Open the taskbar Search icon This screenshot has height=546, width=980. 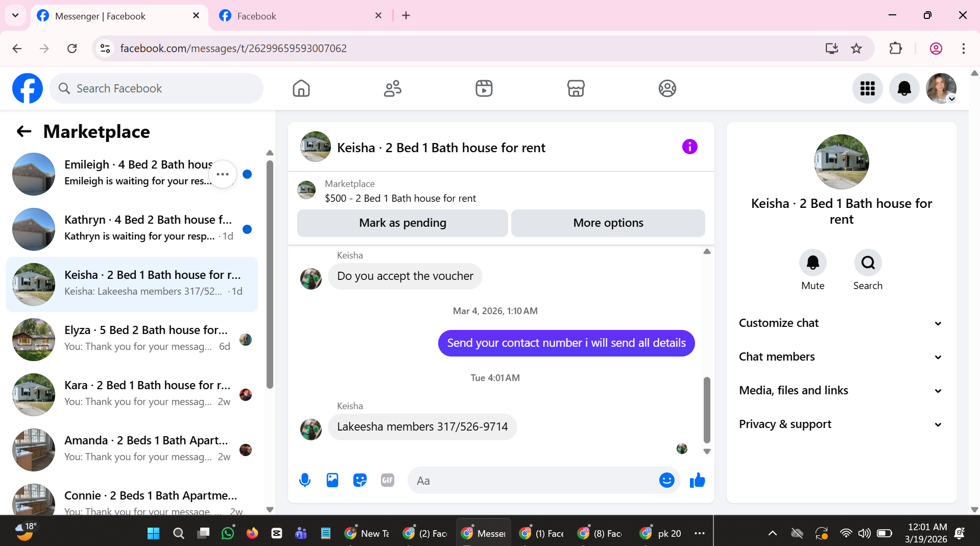[x=178, y=533]
